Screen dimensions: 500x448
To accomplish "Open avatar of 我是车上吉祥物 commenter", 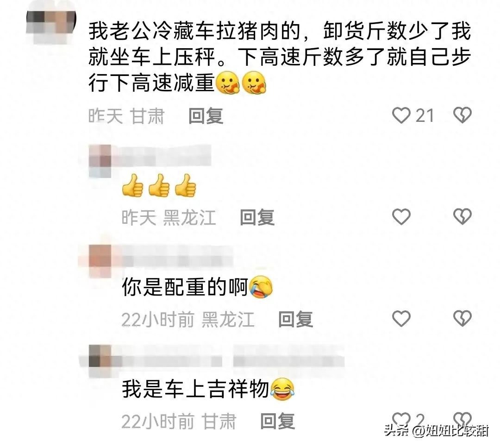I will [x=100, y=361].
